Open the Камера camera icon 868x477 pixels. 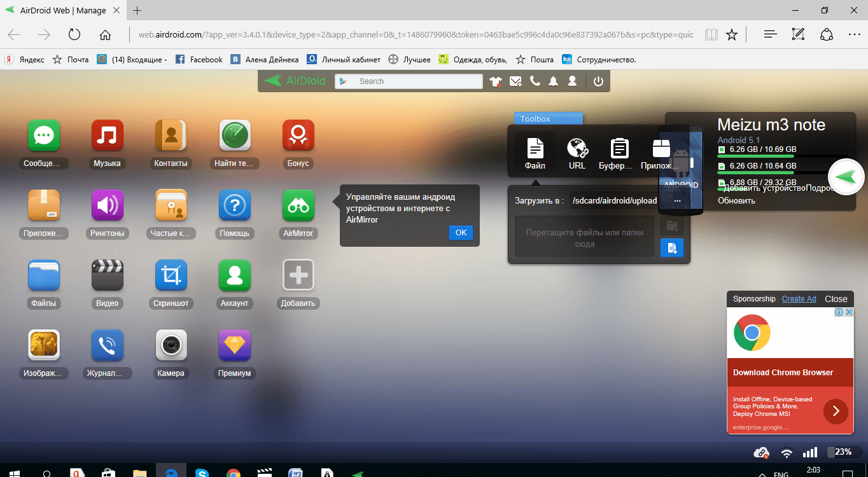coord(171,345)
